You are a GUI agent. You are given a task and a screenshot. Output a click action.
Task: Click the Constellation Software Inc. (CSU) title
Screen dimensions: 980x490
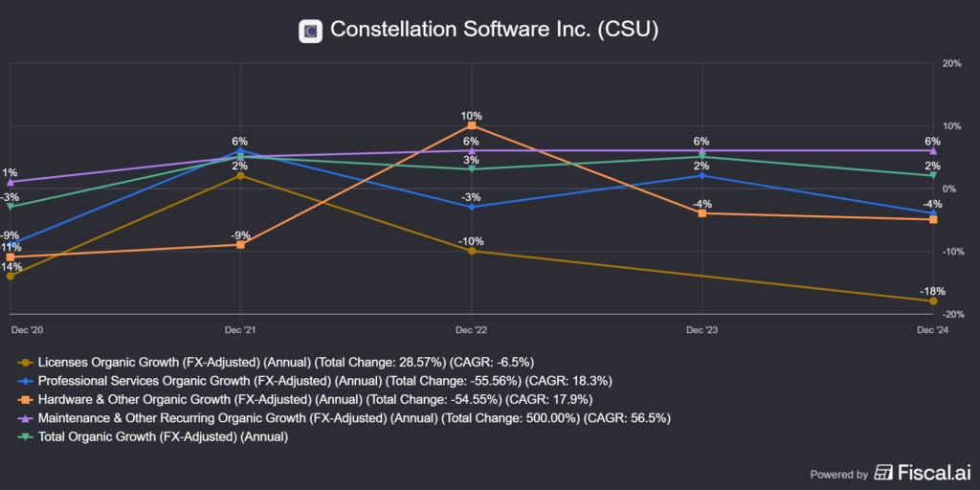(494, 31)
